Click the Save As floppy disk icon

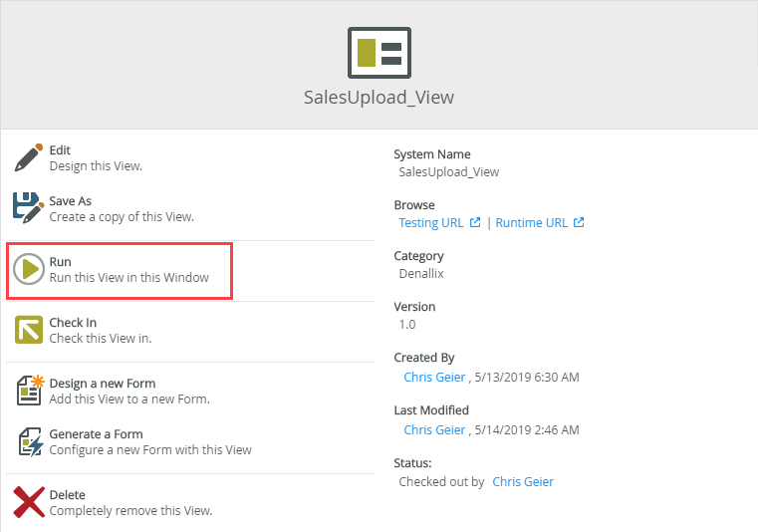tap(29, 207)
